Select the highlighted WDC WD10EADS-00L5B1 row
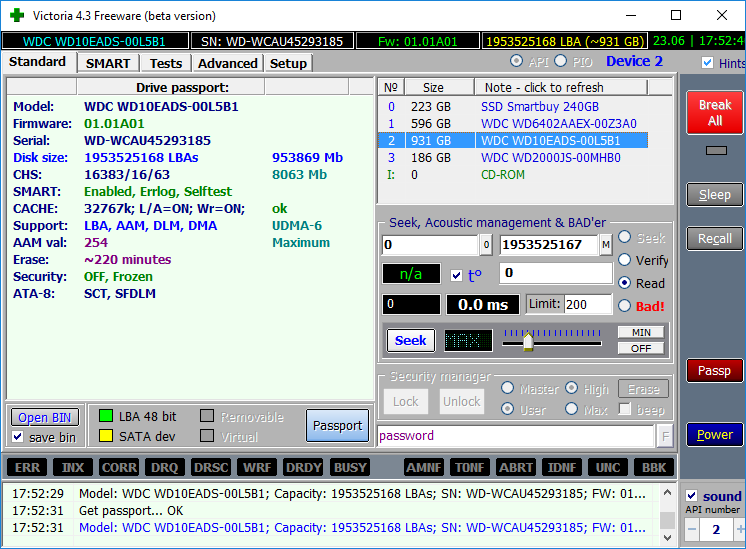746x549 pixels. (x=513, y=141)
